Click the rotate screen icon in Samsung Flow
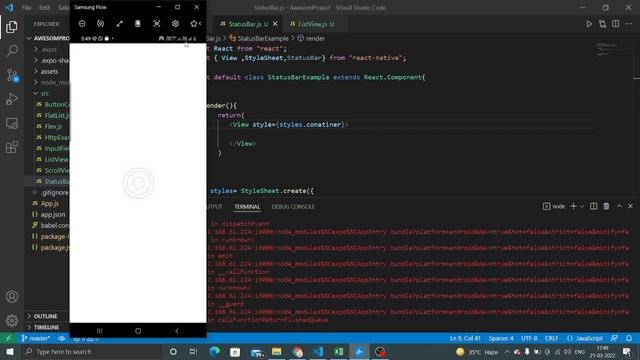 100,24
